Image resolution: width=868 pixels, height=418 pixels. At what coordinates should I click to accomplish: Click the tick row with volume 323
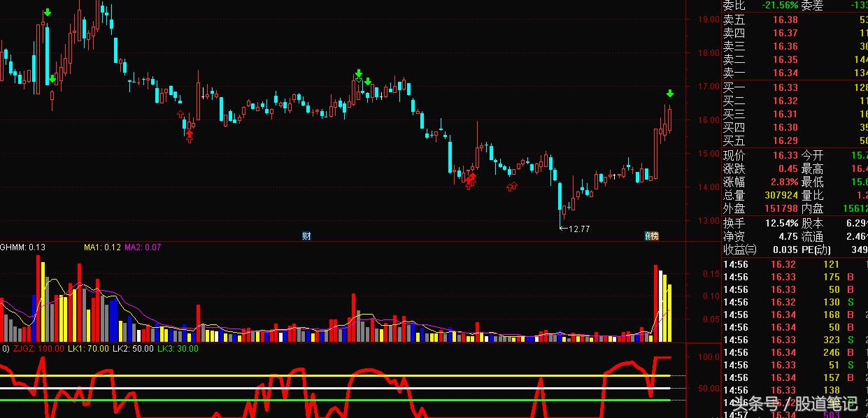[795, 340]
